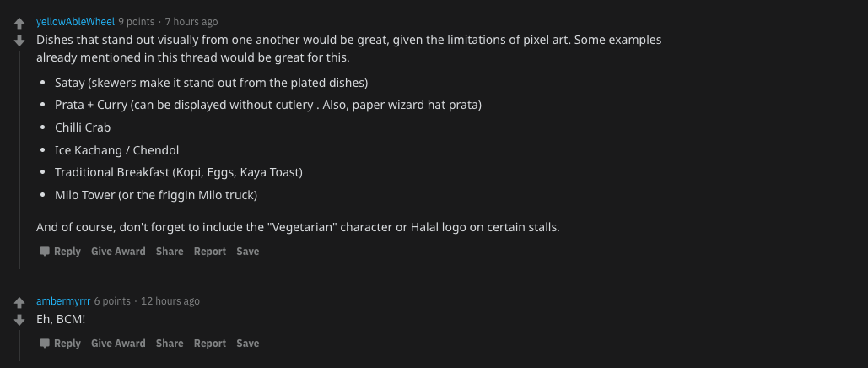
Task: Downvote yellowAbleWheel's comment
Action: [x=19, y=41]
